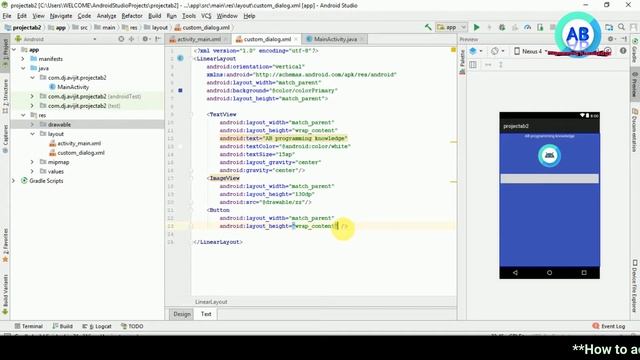Open Device File Explorer toolbar folder icon
Screen dimensions: 640x360
(x=609, y=27)
